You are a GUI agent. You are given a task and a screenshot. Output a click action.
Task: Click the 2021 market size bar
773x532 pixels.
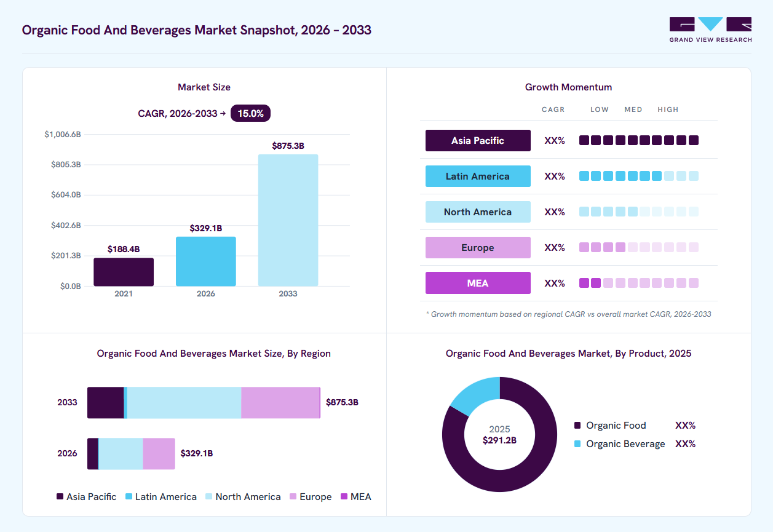coord(124,272)
